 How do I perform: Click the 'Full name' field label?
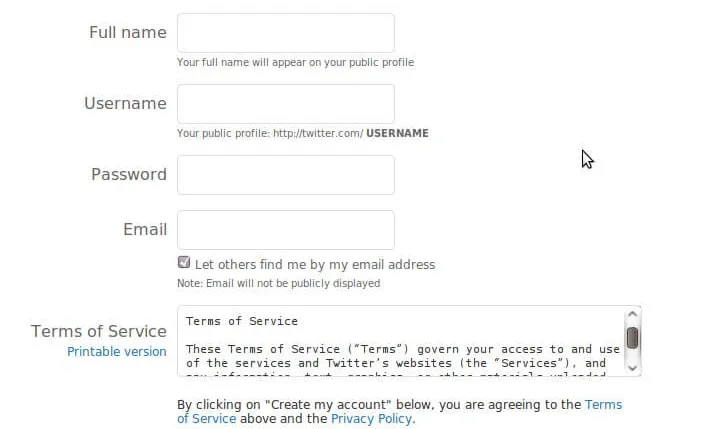coord(128,33)
